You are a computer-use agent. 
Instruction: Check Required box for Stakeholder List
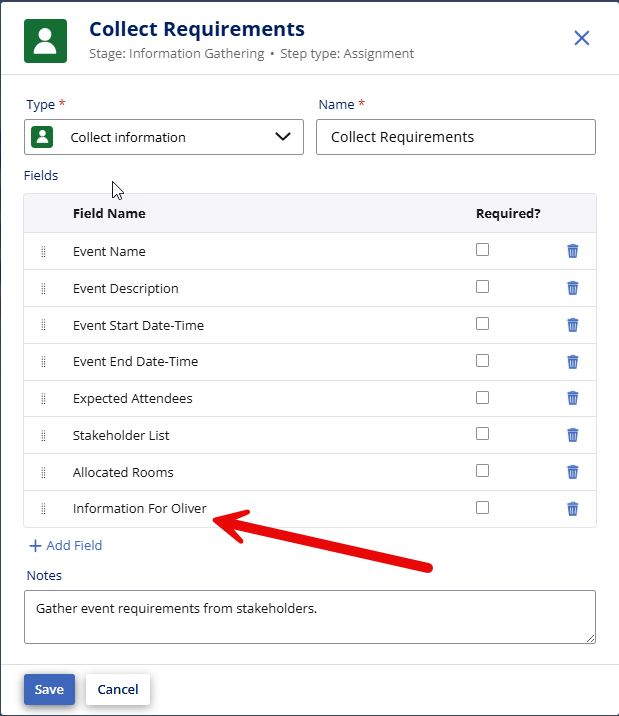(x=483, y=434)
